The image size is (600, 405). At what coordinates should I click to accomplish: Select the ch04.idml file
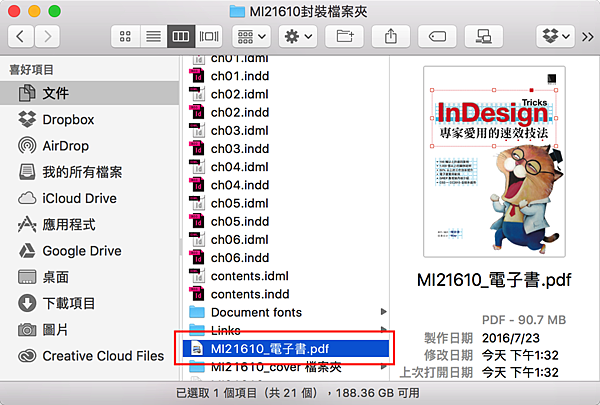tap(285, 167)
